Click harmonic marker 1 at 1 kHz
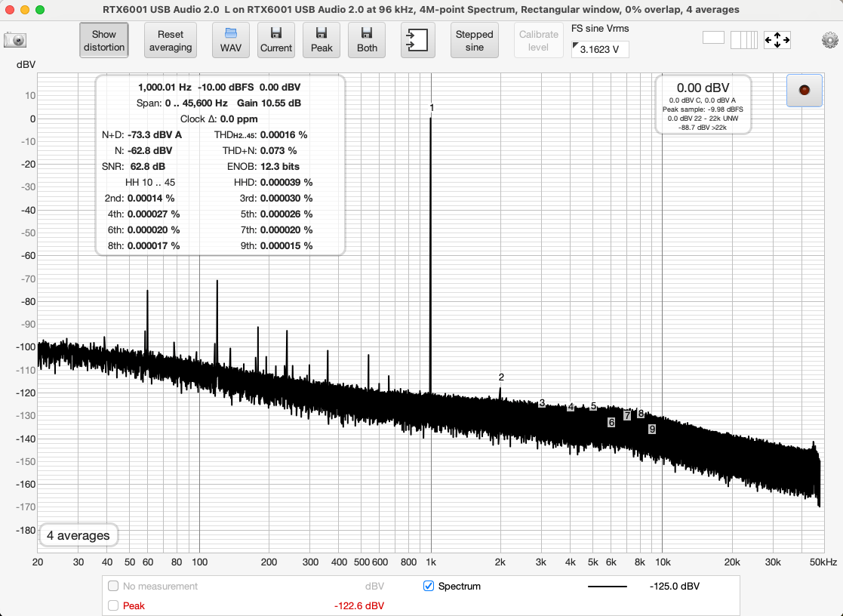843x616 pixels. 432,108
